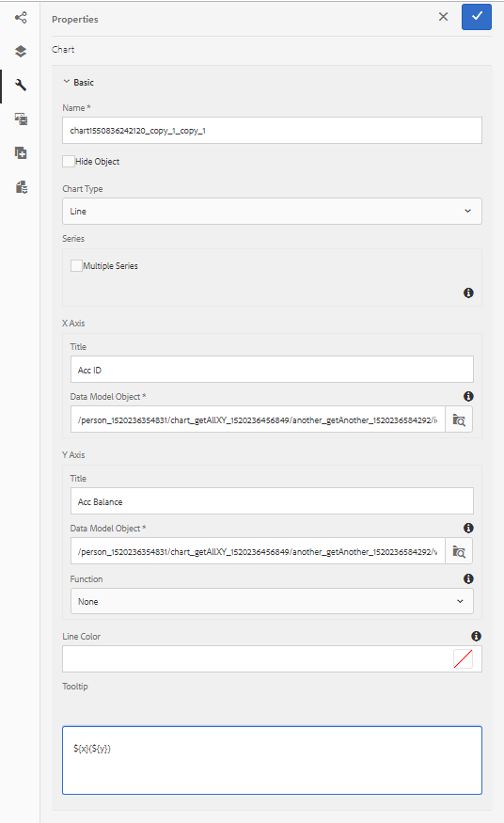Screen dimensions: 504x823
Task: Click the Y Axis Data Model Object info icon
Action: [x=468, y=528]
